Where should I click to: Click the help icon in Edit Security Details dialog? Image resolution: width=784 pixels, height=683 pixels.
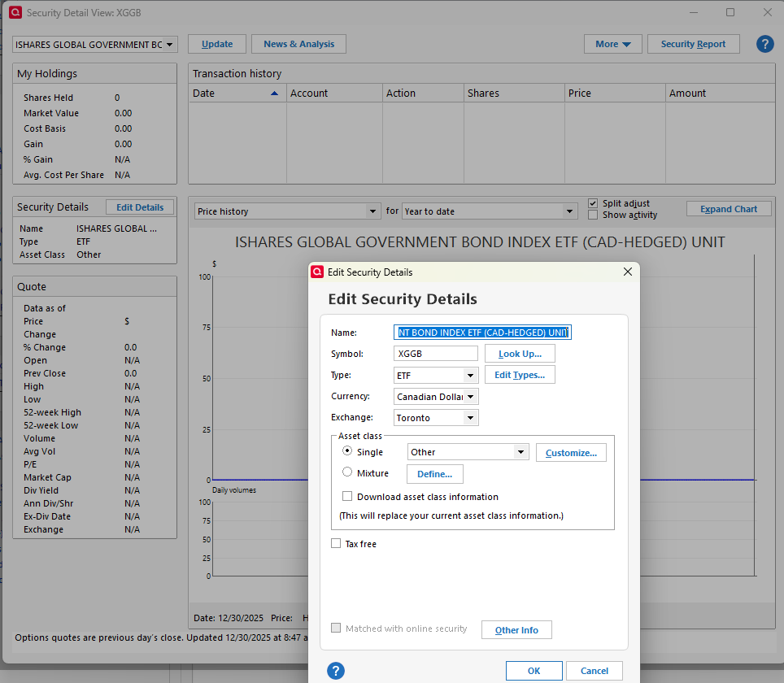point(335,671)
